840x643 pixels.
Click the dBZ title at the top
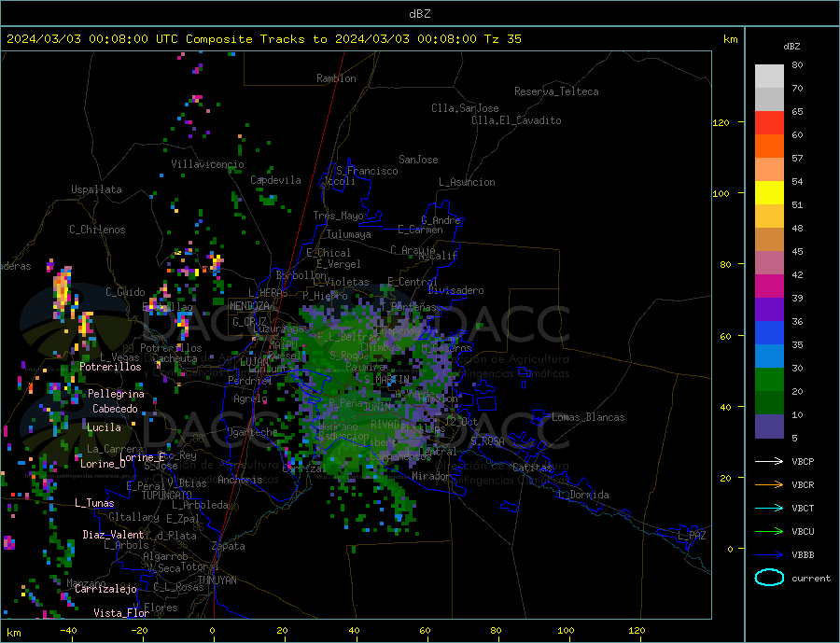(419, 14)
